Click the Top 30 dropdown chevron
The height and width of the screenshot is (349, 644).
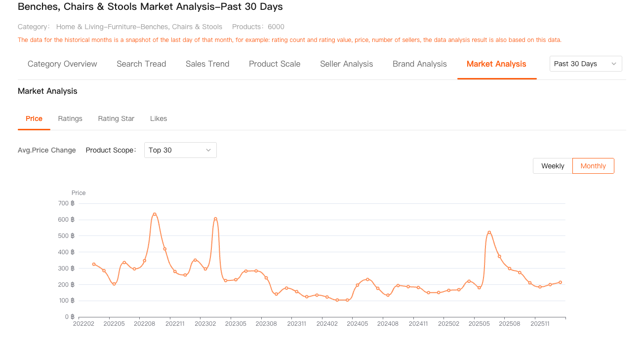pyautogui.click(x=208, y=150)
